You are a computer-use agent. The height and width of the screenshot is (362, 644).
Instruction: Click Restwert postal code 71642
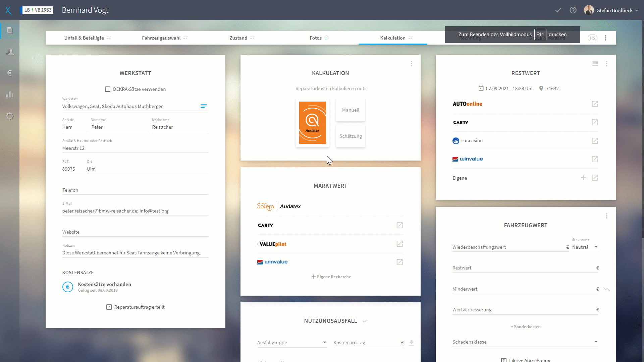coord(549,88)
